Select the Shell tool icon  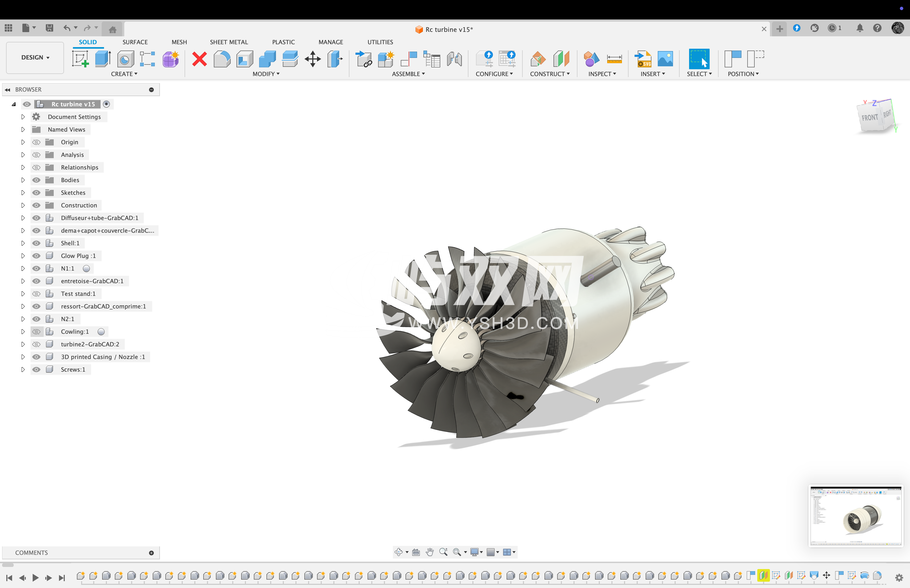tap(245, 59)
